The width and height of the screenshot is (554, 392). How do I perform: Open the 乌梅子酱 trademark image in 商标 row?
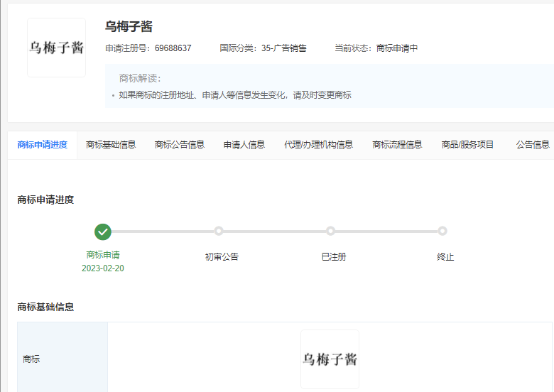click(x=330, y=359)
